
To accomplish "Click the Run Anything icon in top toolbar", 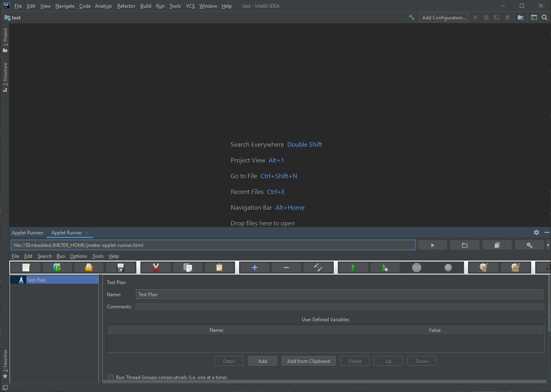I will 534,17.
